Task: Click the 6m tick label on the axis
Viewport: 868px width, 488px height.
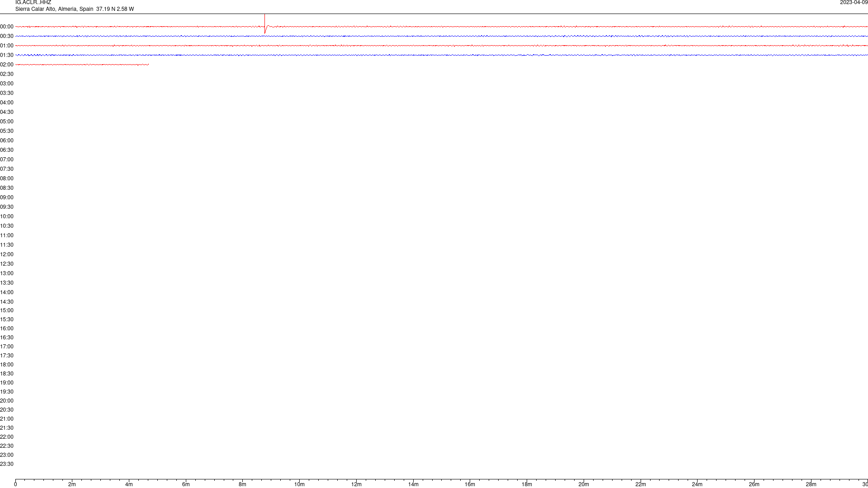Action: (x=186, y=484)
